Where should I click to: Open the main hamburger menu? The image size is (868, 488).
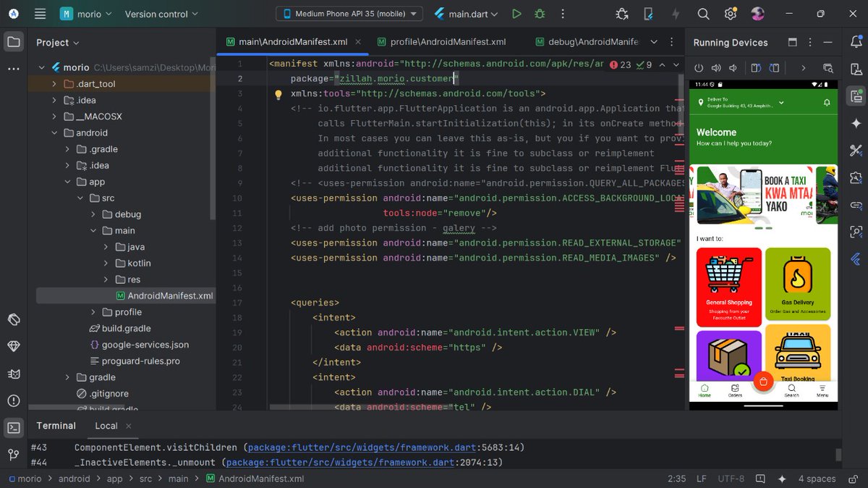tap(40, 14)
